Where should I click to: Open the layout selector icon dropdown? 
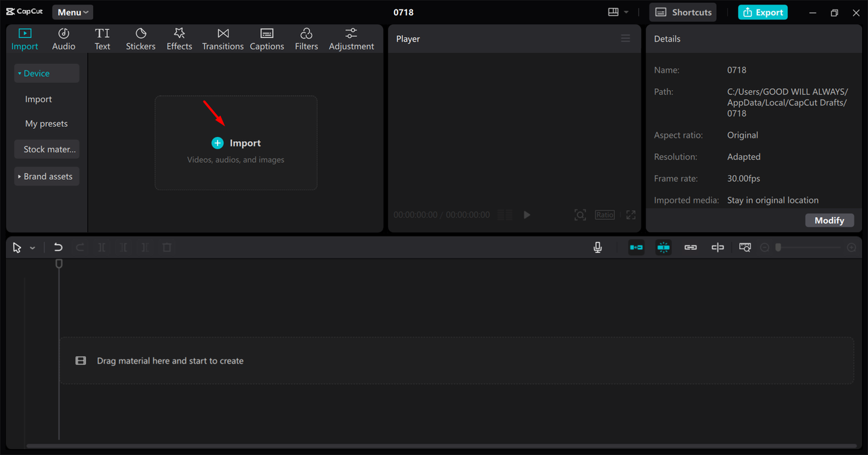click(618, 12)
